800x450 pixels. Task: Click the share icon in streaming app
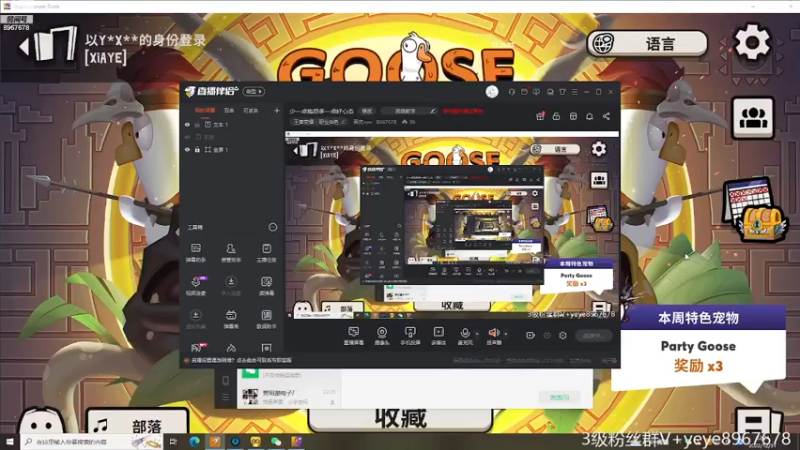606,116
